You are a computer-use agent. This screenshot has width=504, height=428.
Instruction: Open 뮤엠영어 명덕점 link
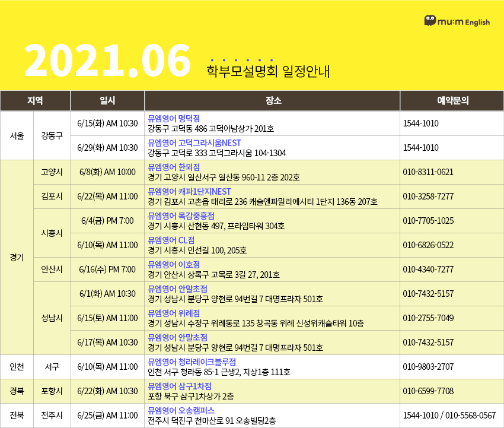pyautogui.click(x=174, y=118)
